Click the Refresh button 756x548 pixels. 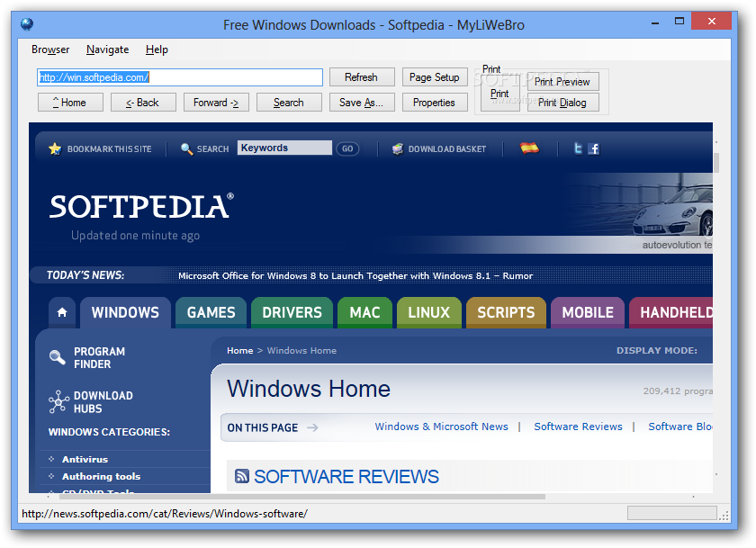[x=362, y=77]
